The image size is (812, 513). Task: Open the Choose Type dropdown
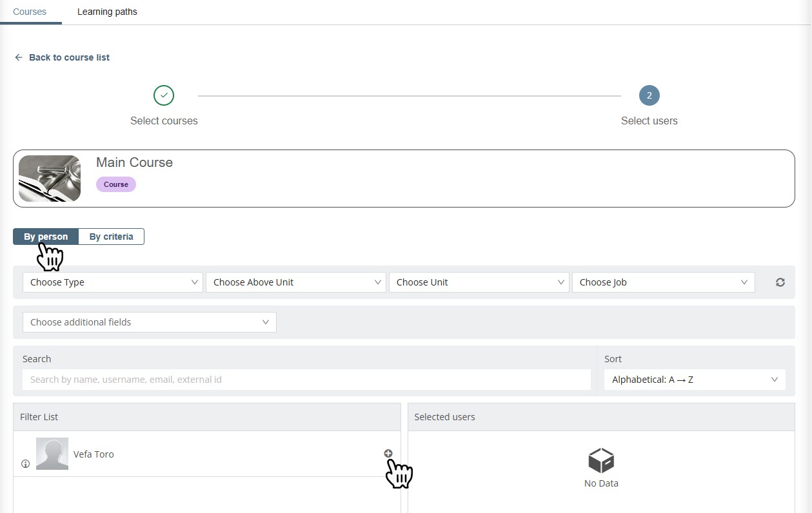(x=113, y=282)
